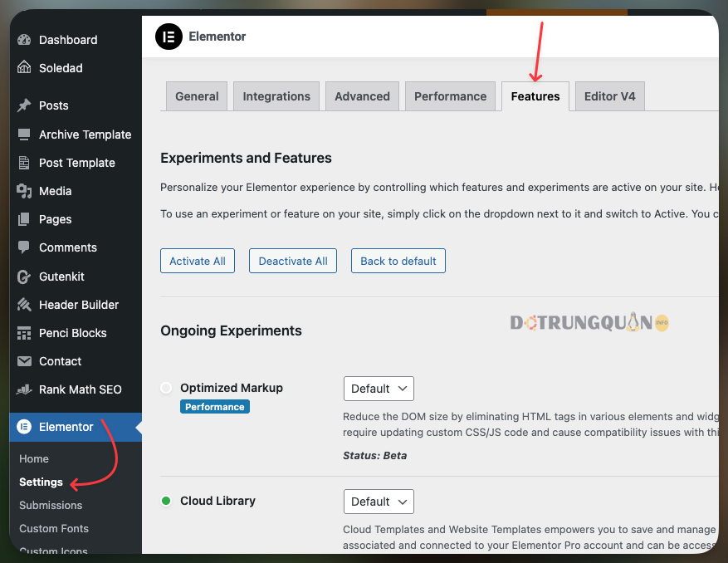Switch to the Advanced tab
The height and width of the screenshot is (563, 728).
click(x=362, y=96)
